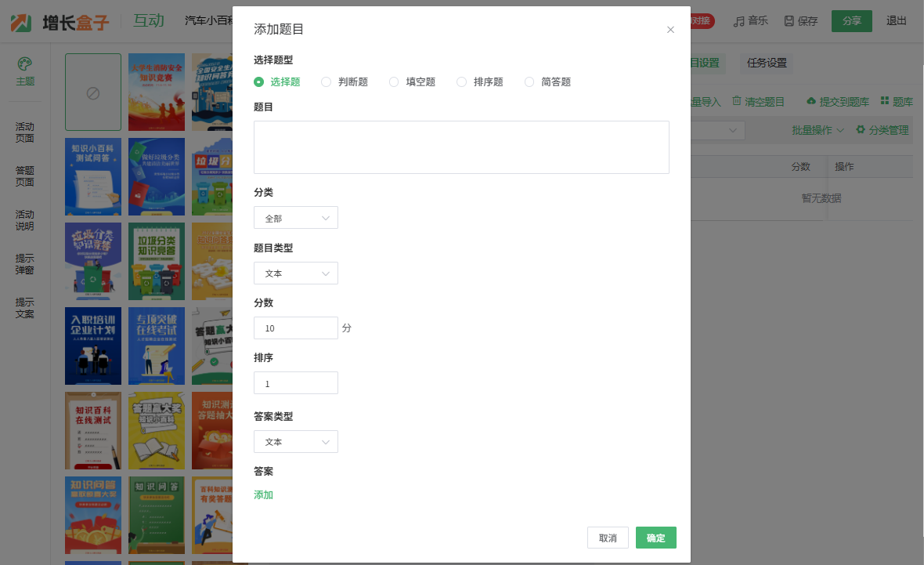Open 答题页面 in the left sidebar
The image size is (924, 565).
(x=25, y=176)
